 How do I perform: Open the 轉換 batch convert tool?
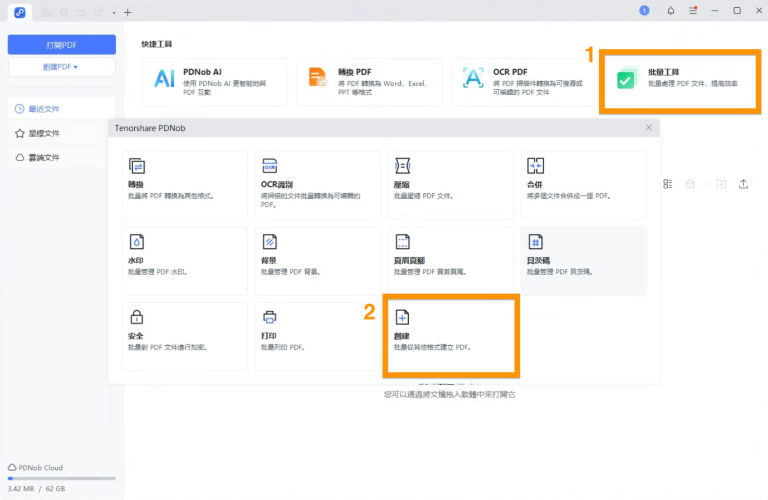[185, 185]
